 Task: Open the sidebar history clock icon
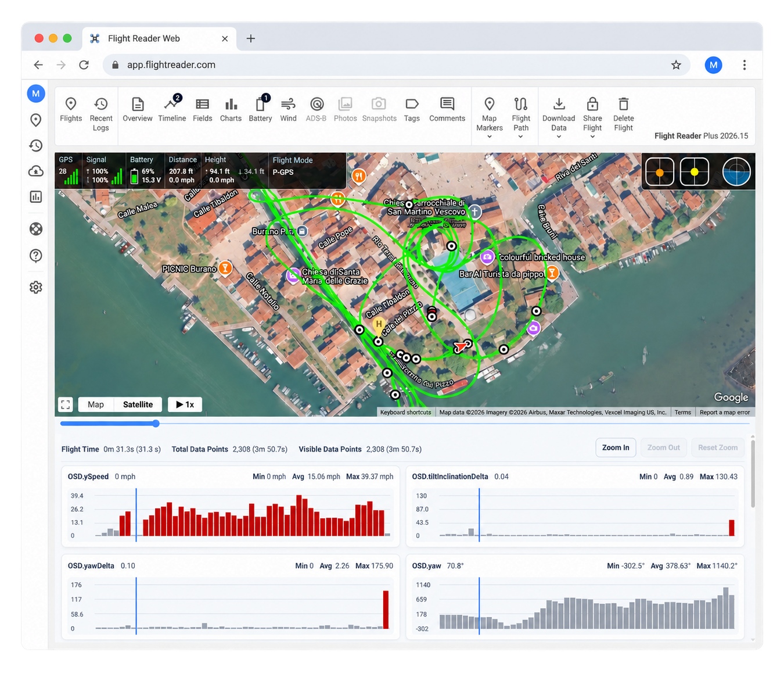pos(36,145)
